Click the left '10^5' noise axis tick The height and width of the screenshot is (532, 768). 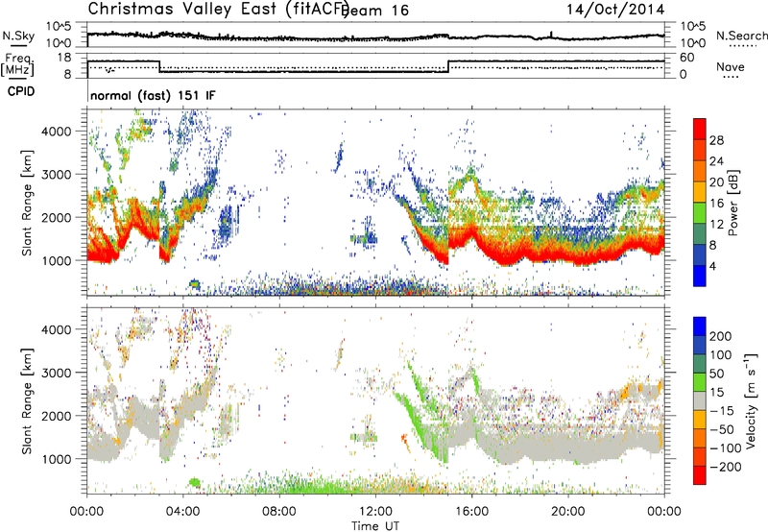60,27
